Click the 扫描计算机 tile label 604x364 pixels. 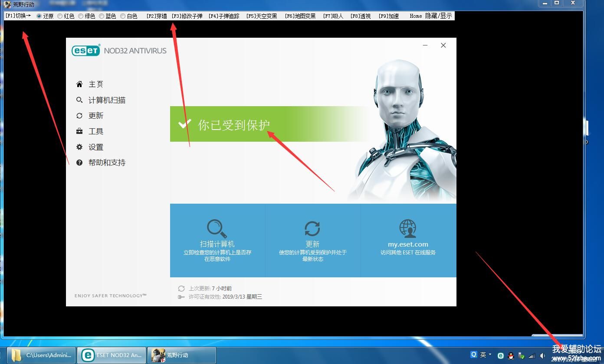(217, 244)
